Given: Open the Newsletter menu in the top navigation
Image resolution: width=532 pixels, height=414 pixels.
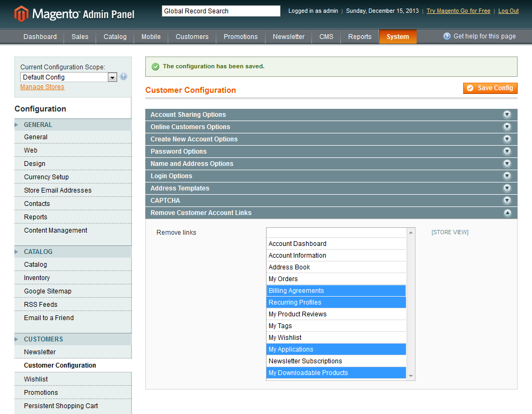Looking at the screenshot, I should (289, 37).
